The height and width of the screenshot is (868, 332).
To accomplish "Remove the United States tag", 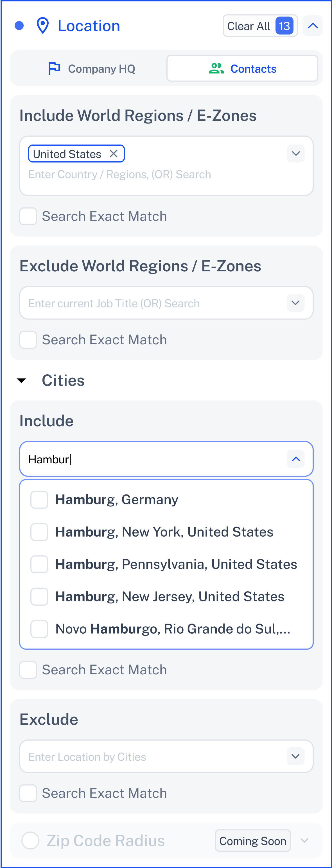I will tap(113, 154).
